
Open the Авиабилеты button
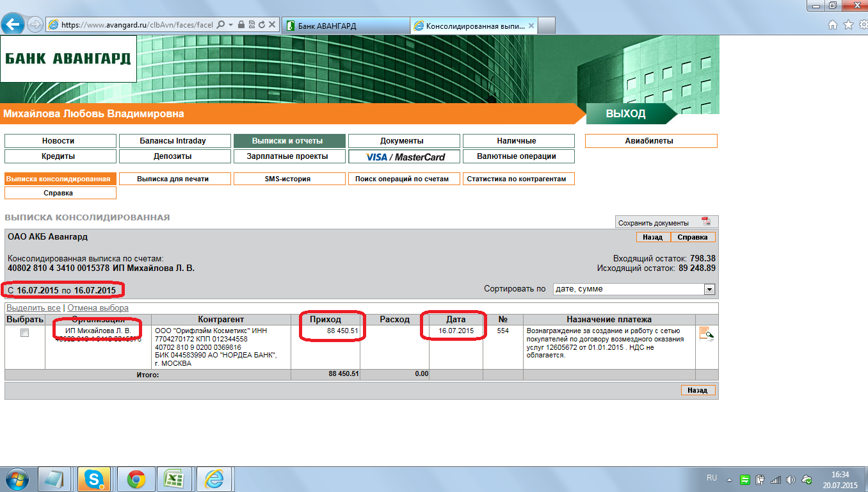pyautogui.click(x=651, y=141)
